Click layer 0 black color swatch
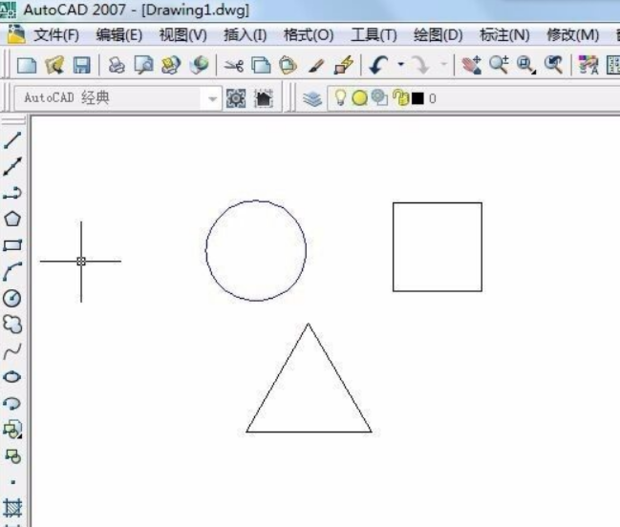This screenshot has height=527, width=620. click(x=418, y=98)
